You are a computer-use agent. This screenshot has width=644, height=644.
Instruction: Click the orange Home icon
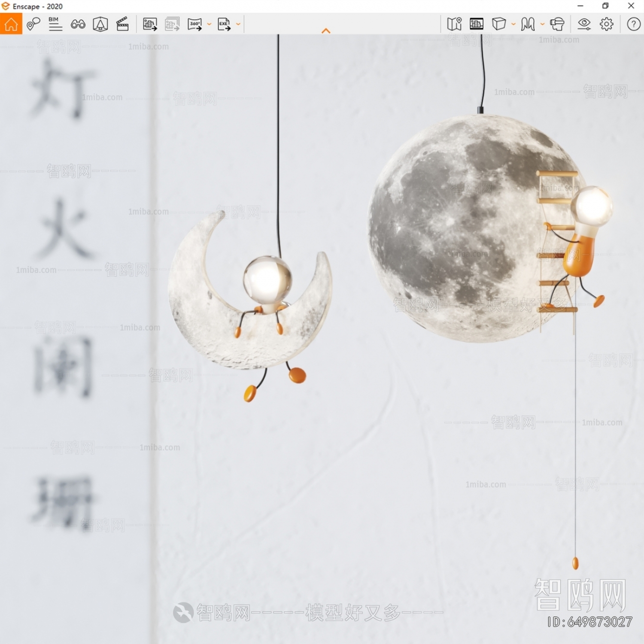pos(11,24)
